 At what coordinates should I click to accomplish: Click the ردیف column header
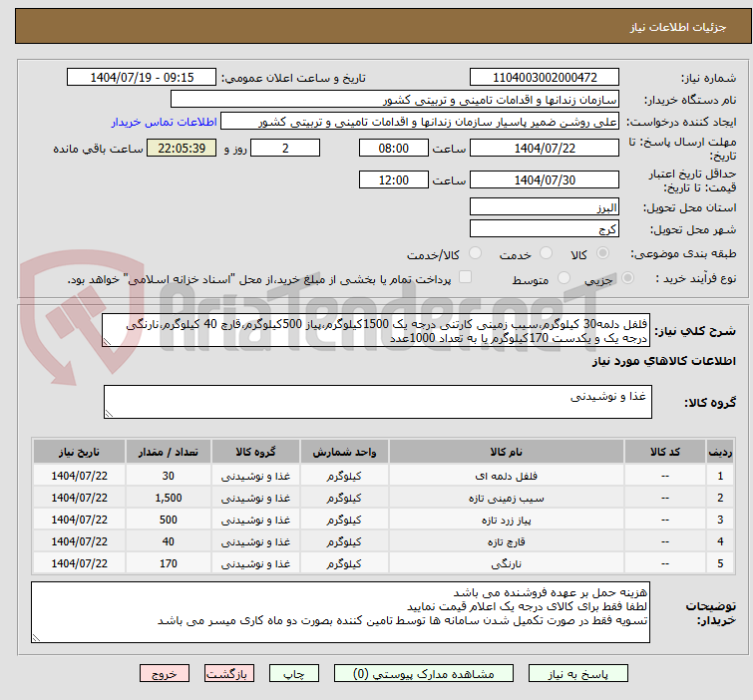[x=720, y=452]
